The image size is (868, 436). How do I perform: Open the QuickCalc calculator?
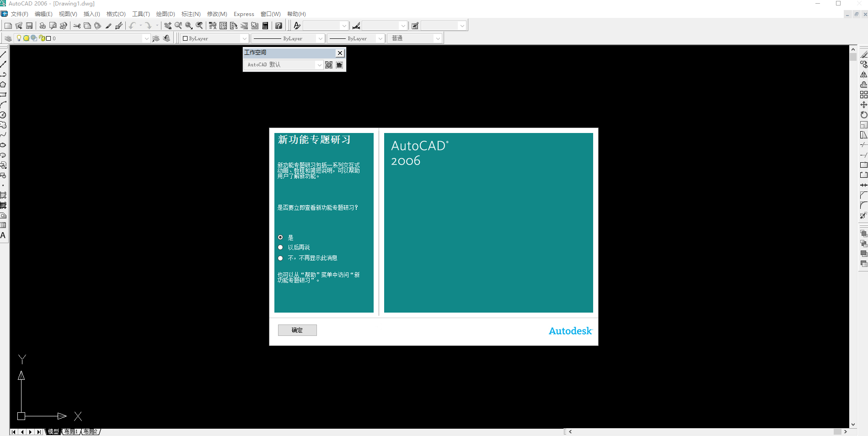[265, 26]
